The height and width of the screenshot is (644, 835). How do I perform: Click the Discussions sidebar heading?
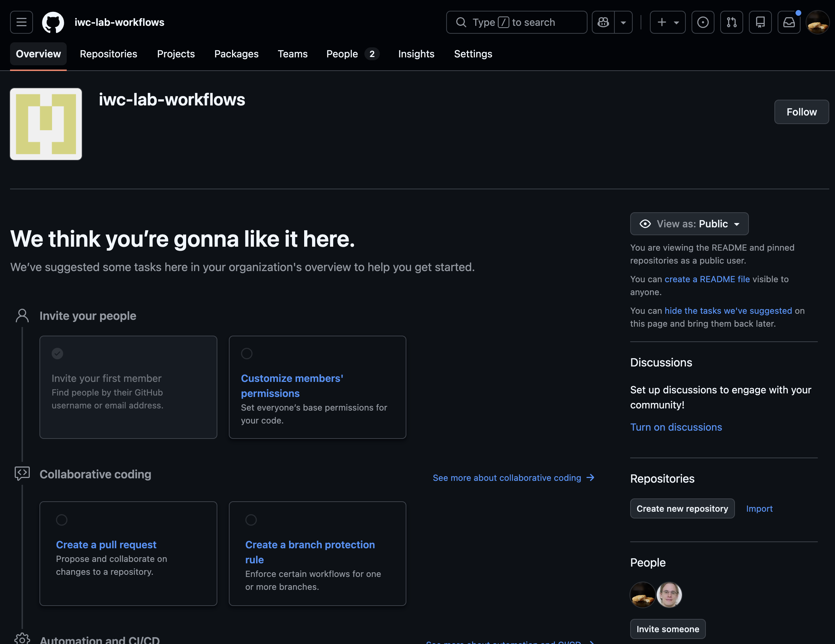click(x=661, y=362)
